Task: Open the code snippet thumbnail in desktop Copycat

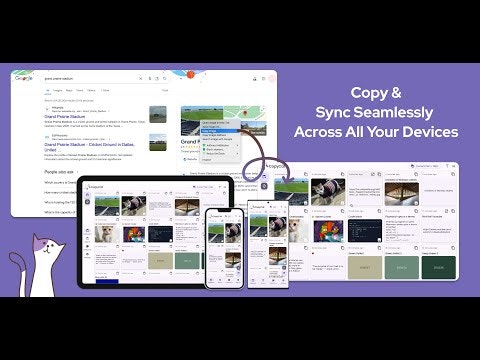Action: 365,231
